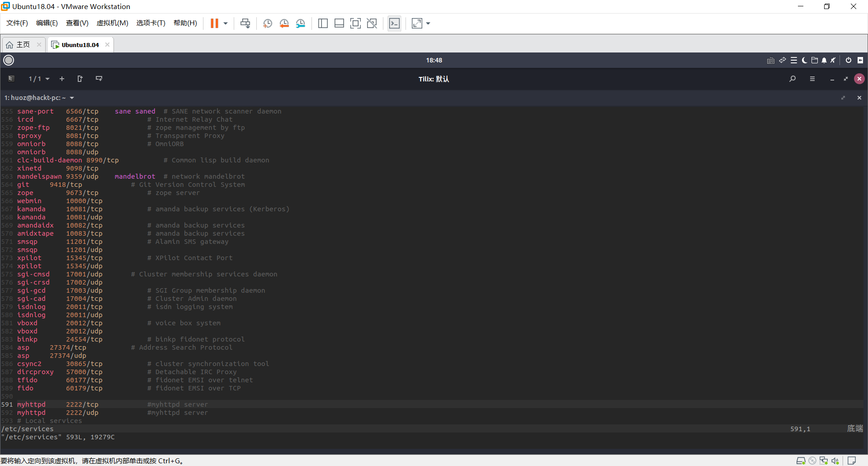Click the three-line menu applet in the panel
Viewport: 868px width, 466px height.
click(794, 60)
